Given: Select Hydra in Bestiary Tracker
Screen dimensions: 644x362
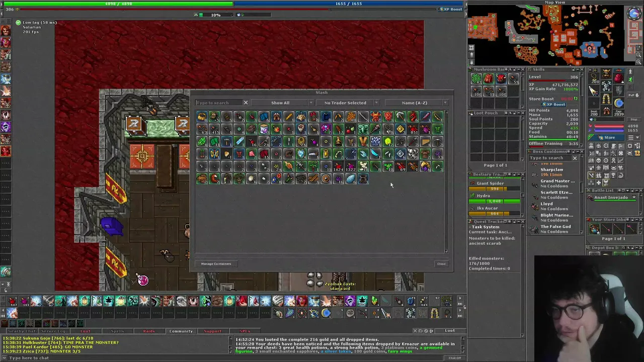Looking at the screenshot, I should click(x=495, y=198).
